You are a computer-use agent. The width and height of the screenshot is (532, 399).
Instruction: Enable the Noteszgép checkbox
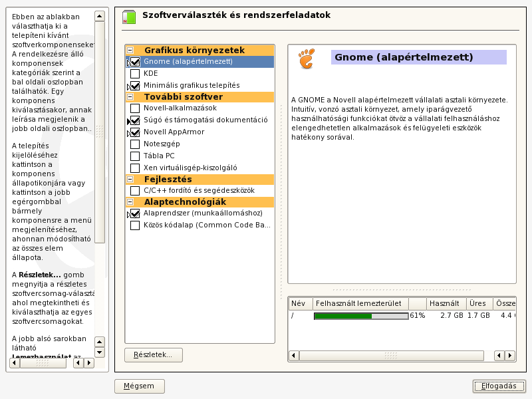(135, 144)
